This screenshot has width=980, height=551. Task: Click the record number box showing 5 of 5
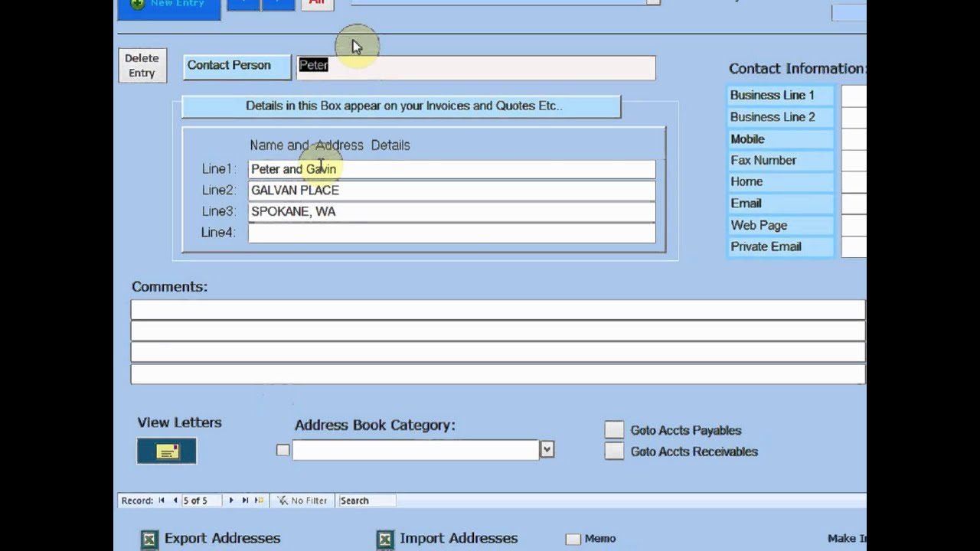click(x=201, y=500)
